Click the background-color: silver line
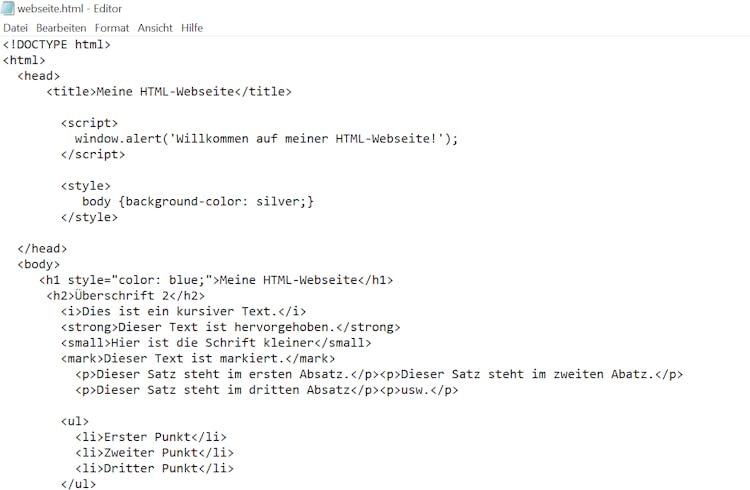The width and height of the screenshot is (750, 490). [x=198, y=201]
